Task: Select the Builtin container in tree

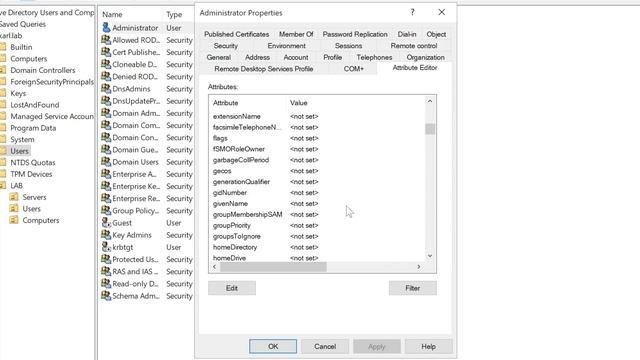Action: [21, 47]
